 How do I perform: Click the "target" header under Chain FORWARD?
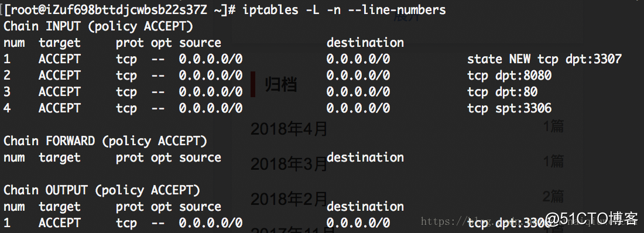point(60,157)
